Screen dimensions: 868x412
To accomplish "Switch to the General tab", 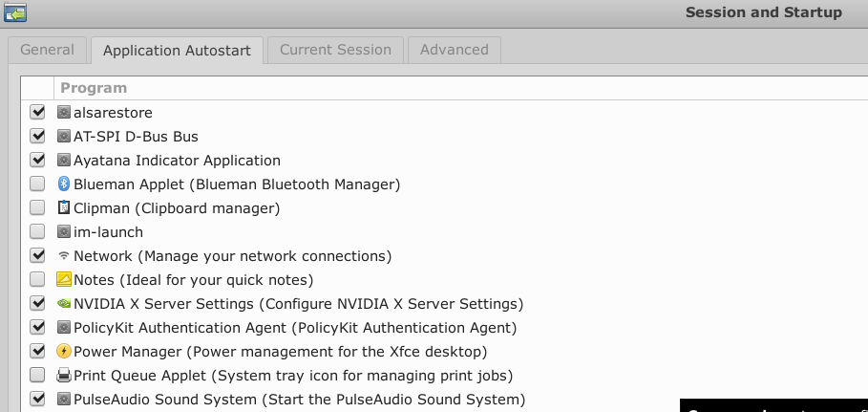I will 47,50.
